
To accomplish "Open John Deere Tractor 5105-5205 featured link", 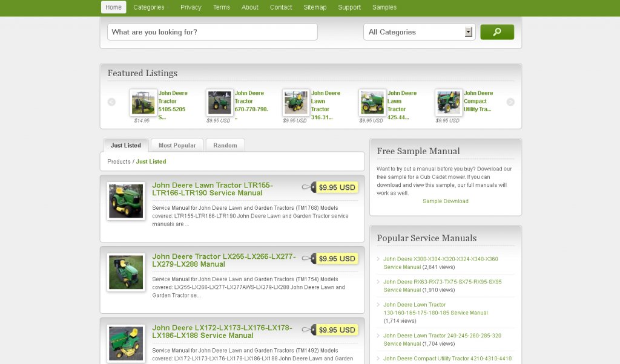I will (173, 105).
